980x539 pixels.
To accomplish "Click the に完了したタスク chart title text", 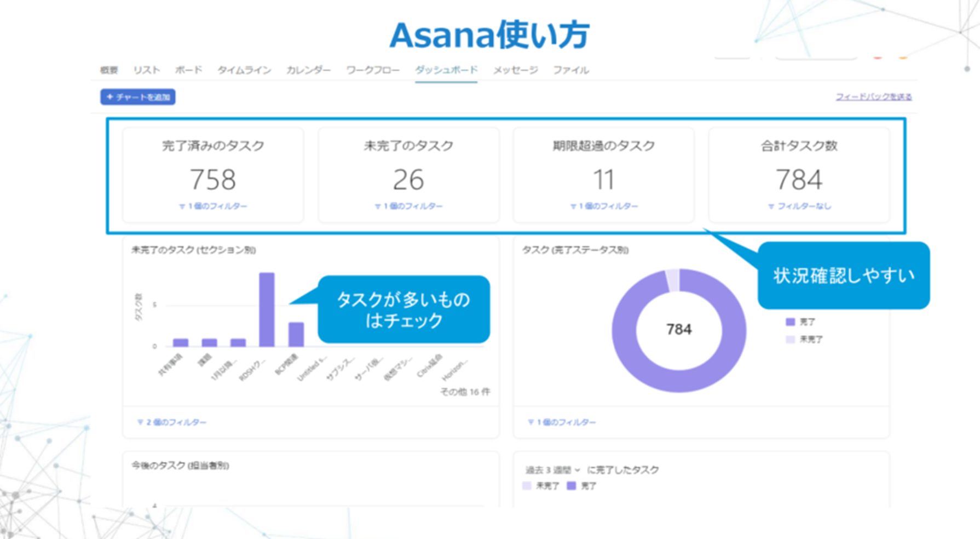I will (x=623, y=470).
